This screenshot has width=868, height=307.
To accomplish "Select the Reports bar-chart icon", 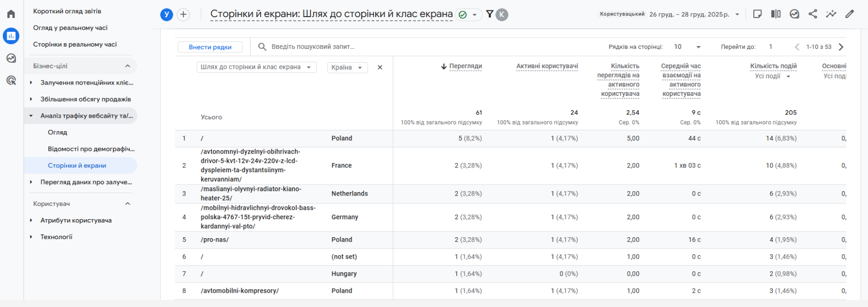I will pyautogui.click(x=11, y=36).
